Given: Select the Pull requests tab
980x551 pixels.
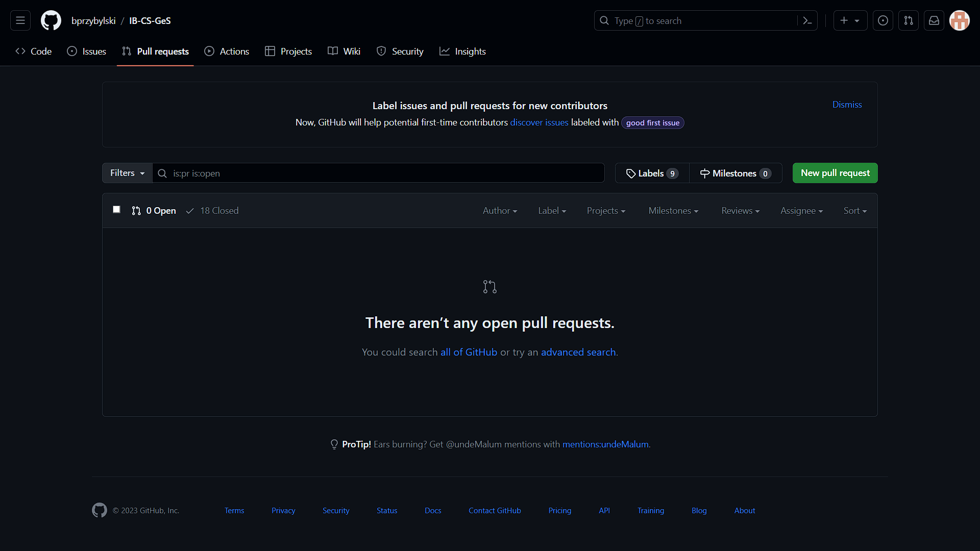Looking at the screenshot, I should [155, 51].
